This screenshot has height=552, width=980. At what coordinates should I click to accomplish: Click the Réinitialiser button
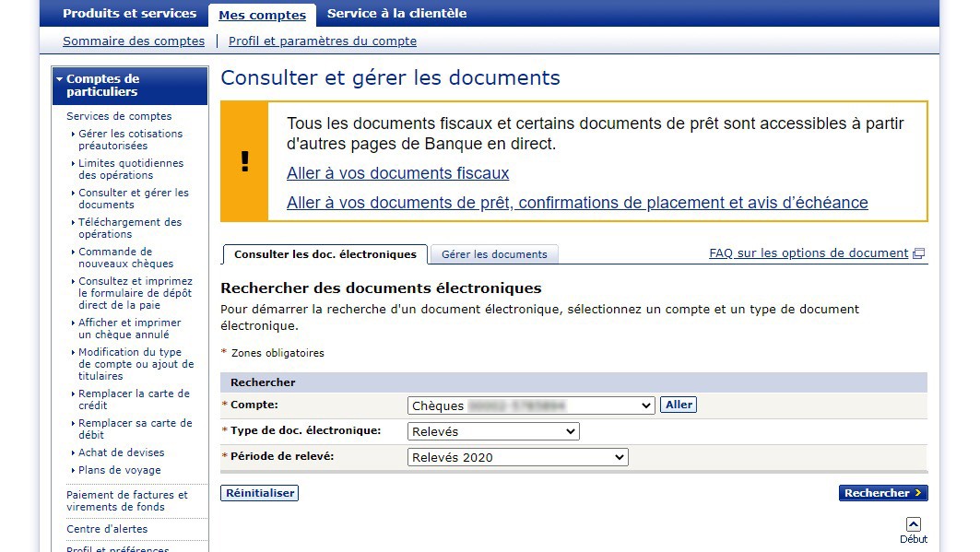[259, 492]
